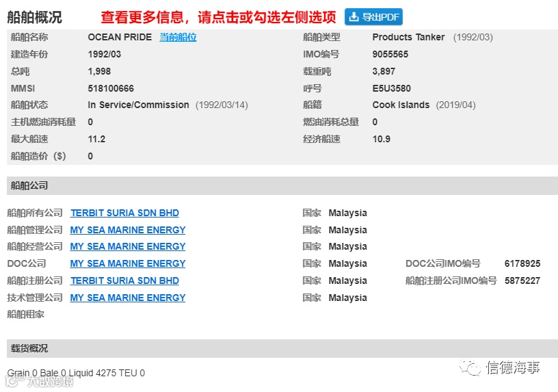This screenshot has width=558, height=392.
Task: Select deadweight value 3,897
Action: tap(384, 71)
